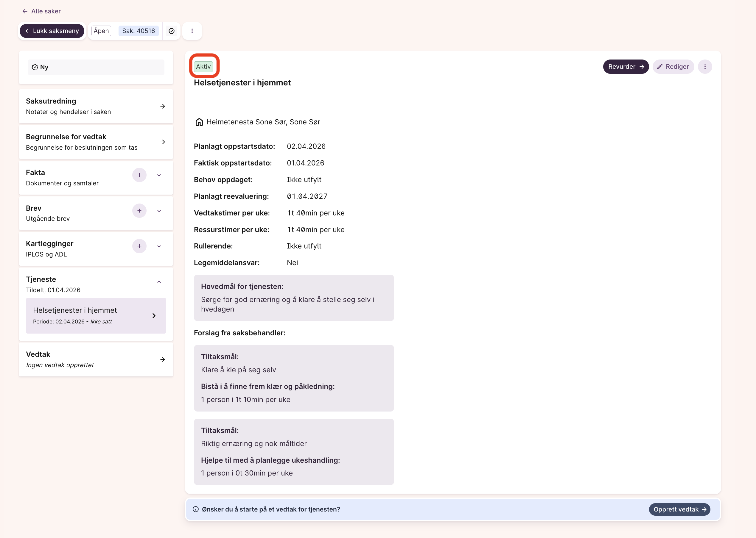Add a new Kartlegginger assessment
This screenshot has width=756, height=538.
point(139,246)
